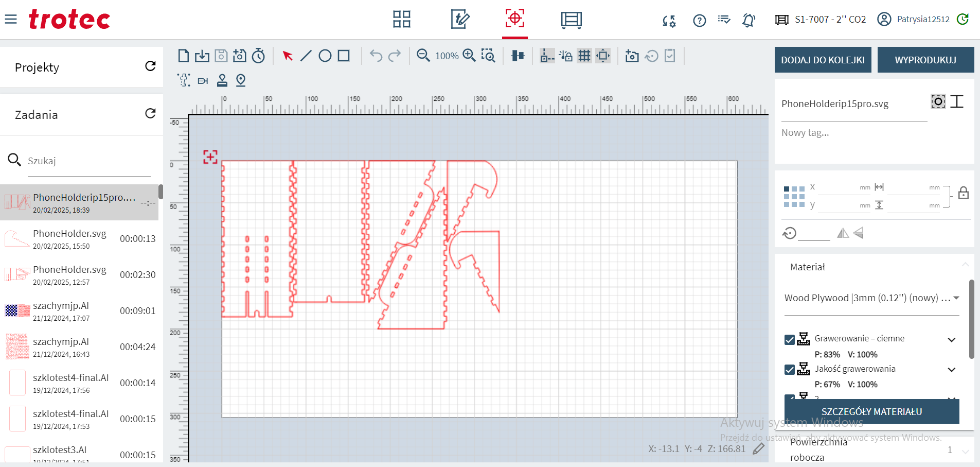The width and height of the screenshot is (980, 467).
Task: Open the help question mark icon
Action: point(699,21)
